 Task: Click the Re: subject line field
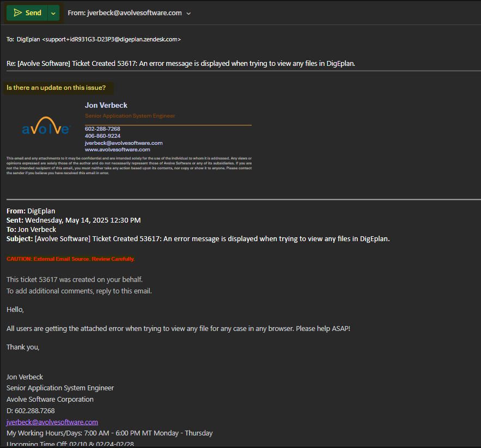[x=181, y=64]
